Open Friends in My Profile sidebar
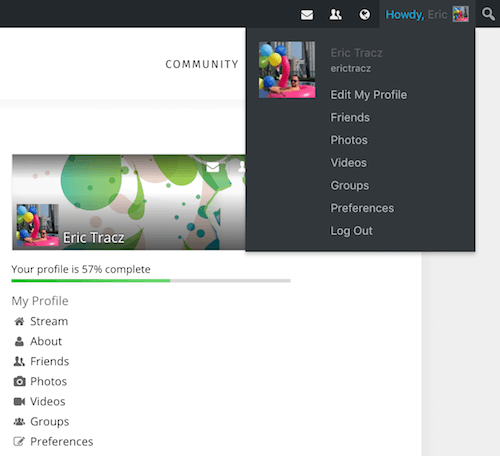The width and height of the screenshot is (500, 456). click(50, 361)
